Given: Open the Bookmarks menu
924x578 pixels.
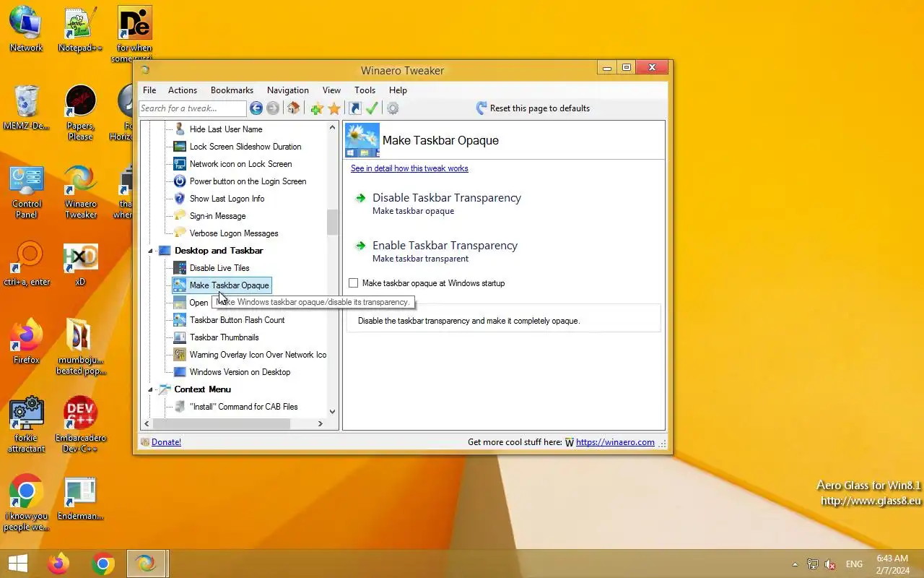Looking at the screenshot, I should click(232, 90).
